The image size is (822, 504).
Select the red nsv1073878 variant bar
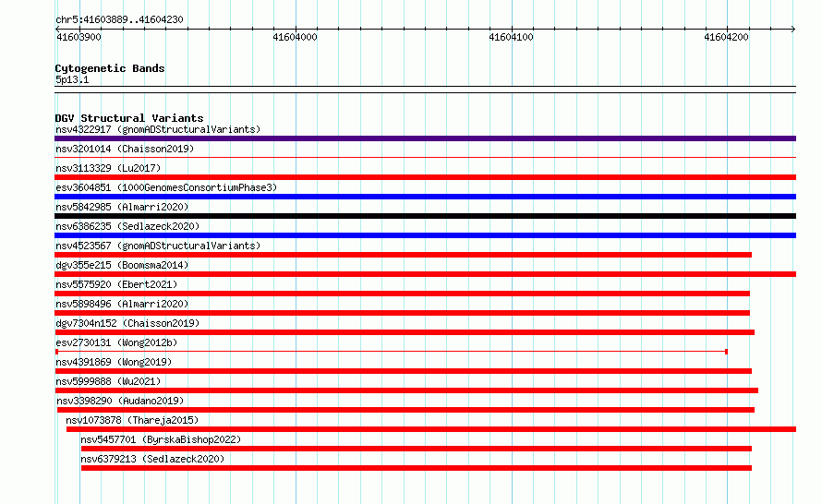pyautogui.click(x=431, y=429)
